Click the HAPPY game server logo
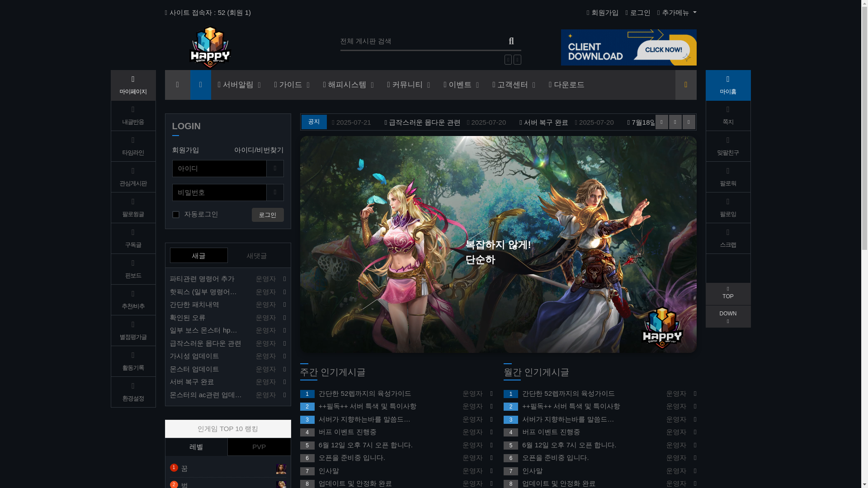 coord(210,47)
